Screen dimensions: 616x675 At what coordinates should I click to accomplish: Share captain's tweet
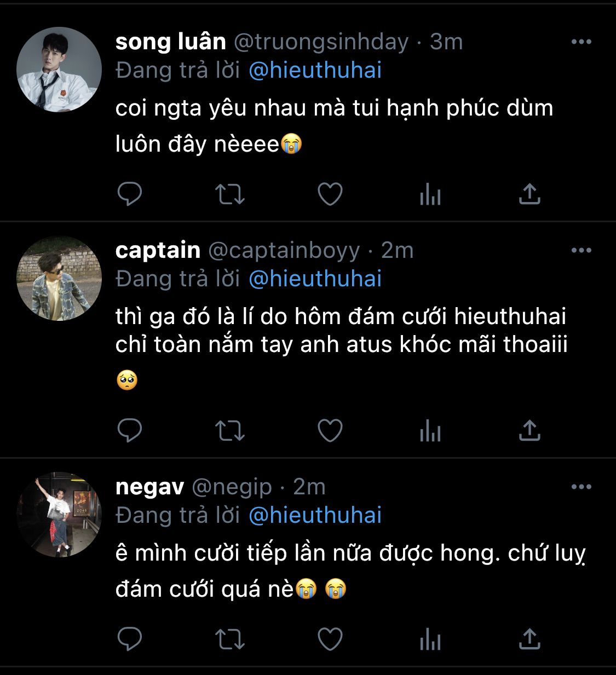(529, 430)
